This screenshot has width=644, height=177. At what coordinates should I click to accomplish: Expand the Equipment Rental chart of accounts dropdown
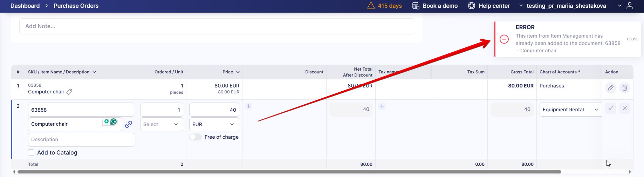click(x=570, y=110)
